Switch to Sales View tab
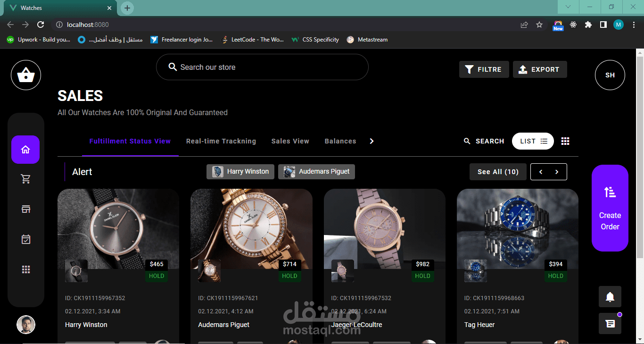 (x=290, y=141)
